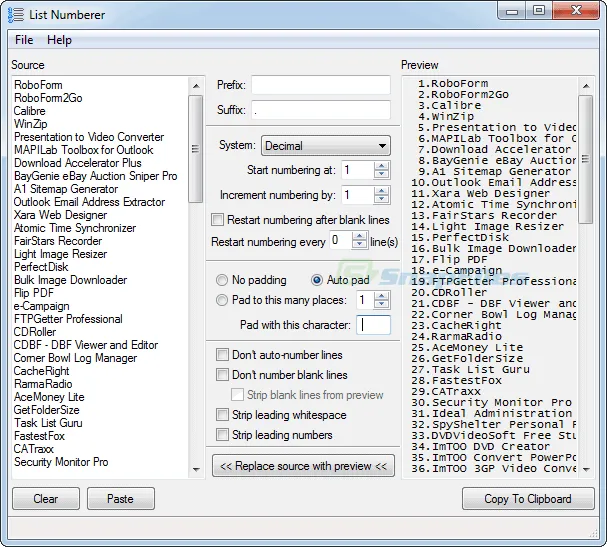
Task: Click the Pad with this character field
Action: coord(373,325)
